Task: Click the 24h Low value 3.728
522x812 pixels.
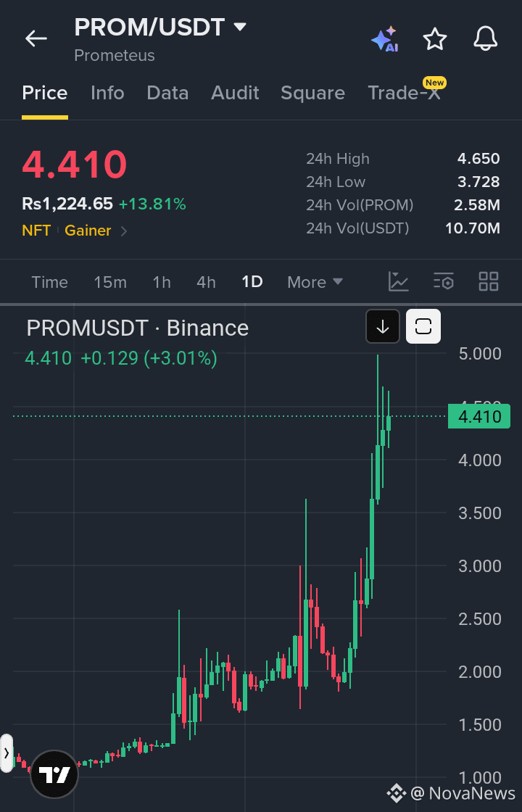Action: [478, 182]
